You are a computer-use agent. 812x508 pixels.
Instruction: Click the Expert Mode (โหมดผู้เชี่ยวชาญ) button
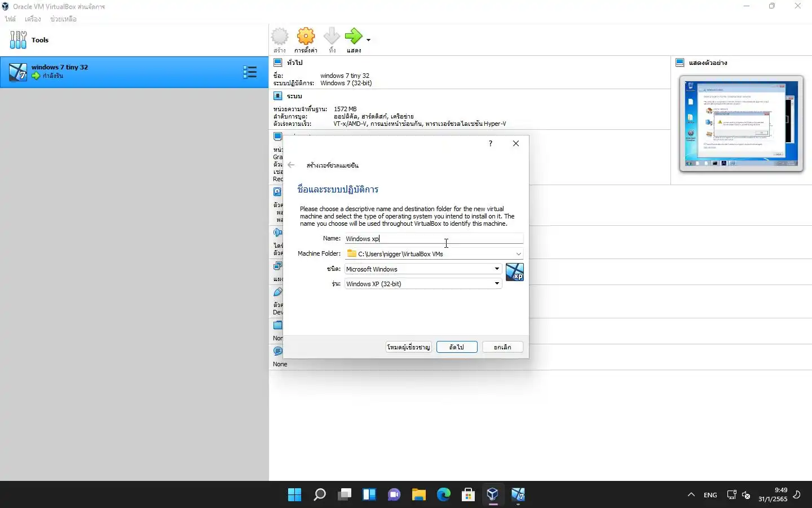click(x=409, y=347)
